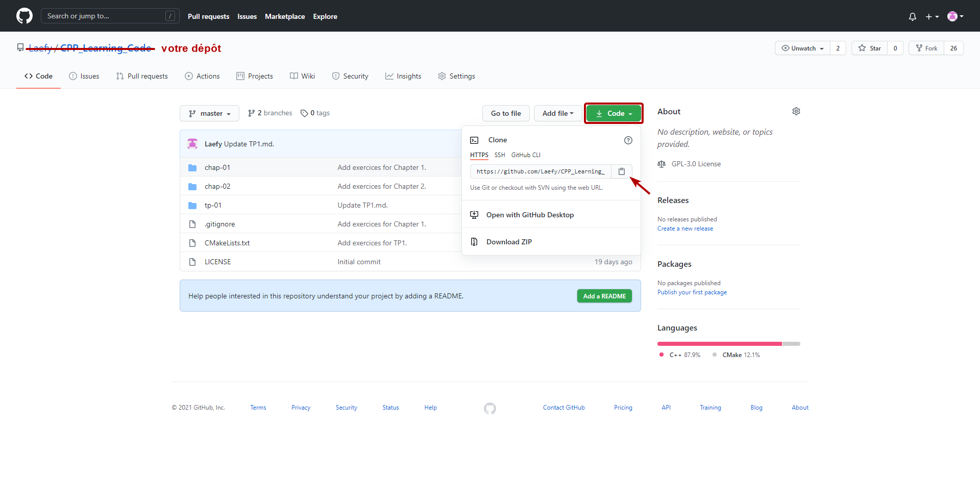Open Pull requests in top navigation

click(208, 16)
